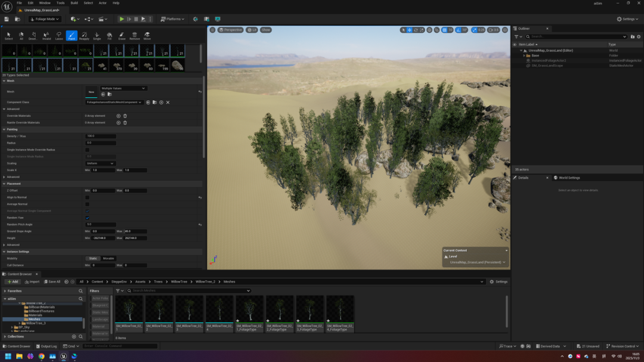
Task: Pick the Remove foliage tool
Action: pyautogui.click(x=134, y=36)
